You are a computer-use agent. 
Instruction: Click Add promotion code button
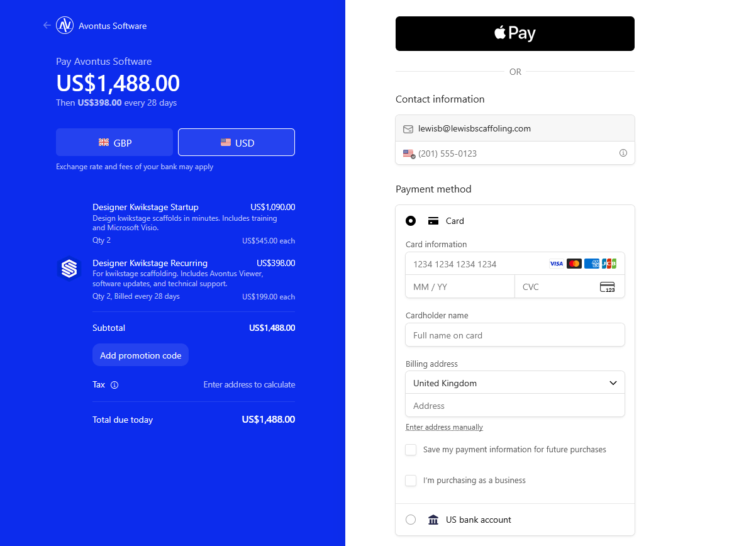pos(141,355)
